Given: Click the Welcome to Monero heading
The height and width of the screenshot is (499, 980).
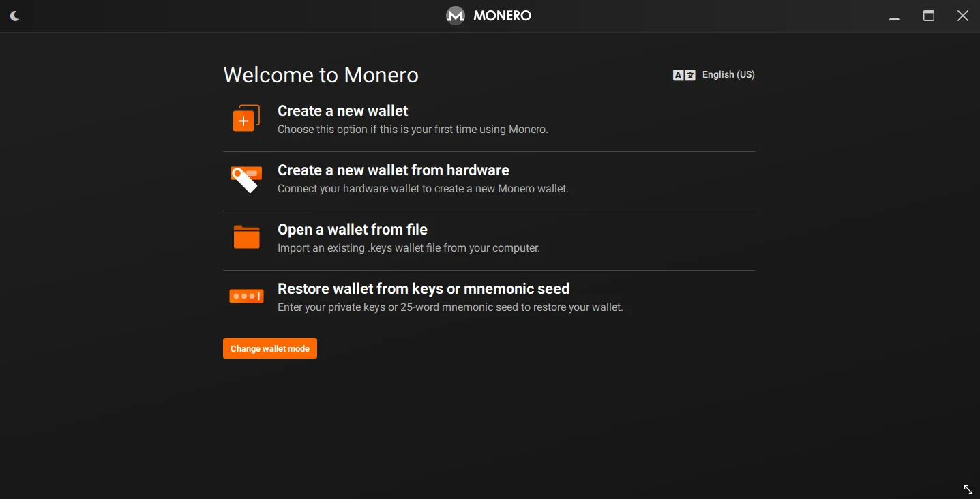Looking at the screenshot, I should coord(321,75).
